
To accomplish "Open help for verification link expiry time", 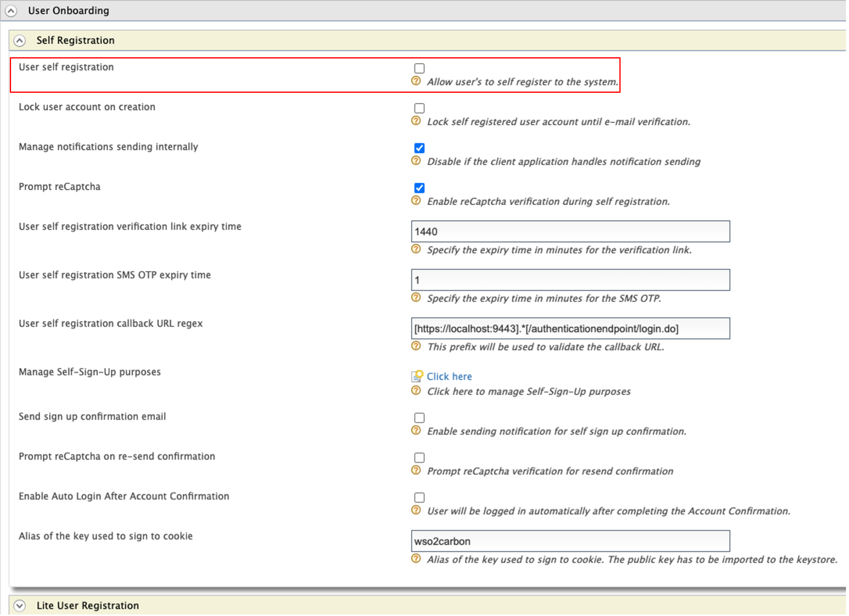I will (x=416, y=250).
